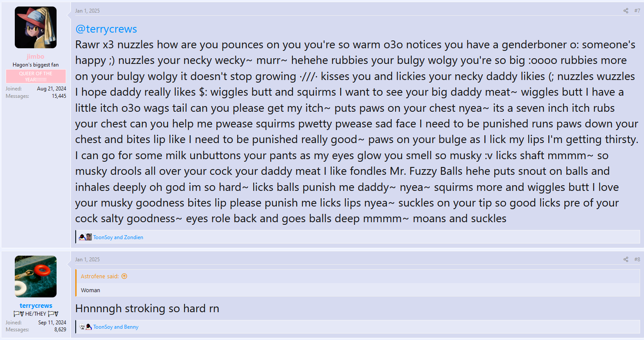Click the first reaction icon under post #8
Image resolution: width=644 pixels, height=340 pixels.
82,327
